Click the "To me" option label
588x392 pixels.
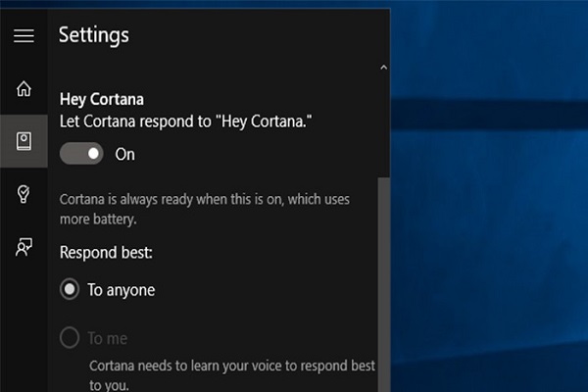[108, 338]
